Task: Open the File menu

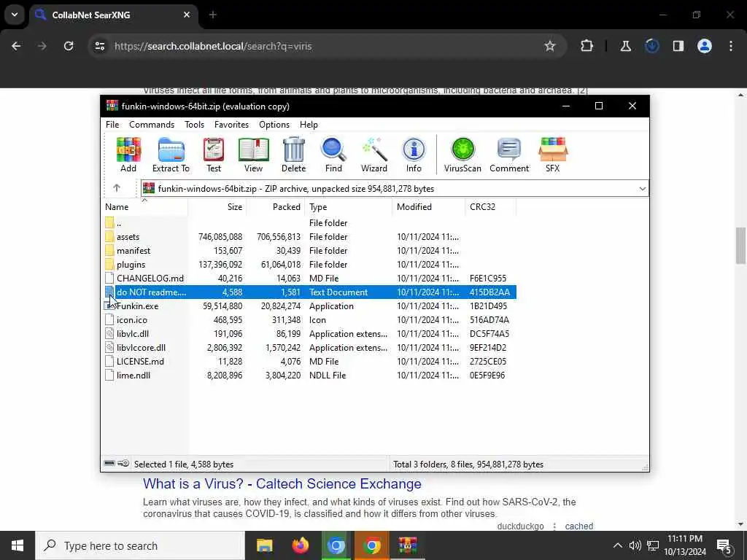Action: point(112,124)
